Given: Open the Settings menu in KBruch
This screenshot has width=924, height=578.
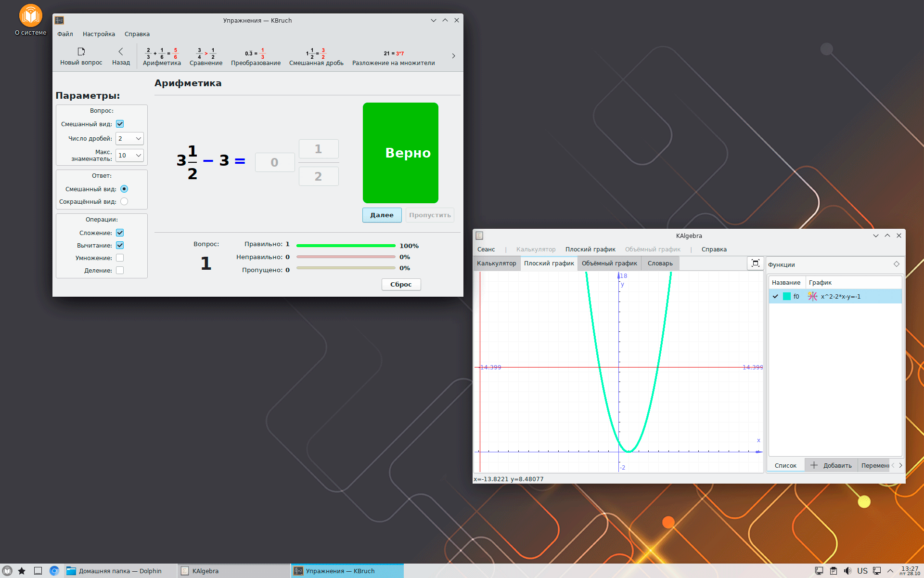Looking at the screenshot, I should [x=99, y=34].
